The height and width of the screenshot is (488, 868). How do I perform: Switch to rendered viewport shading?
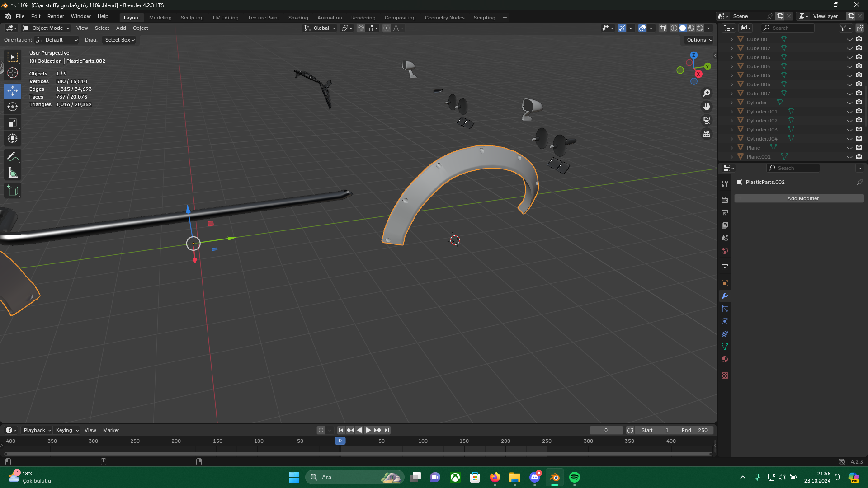tap(700, 28)
